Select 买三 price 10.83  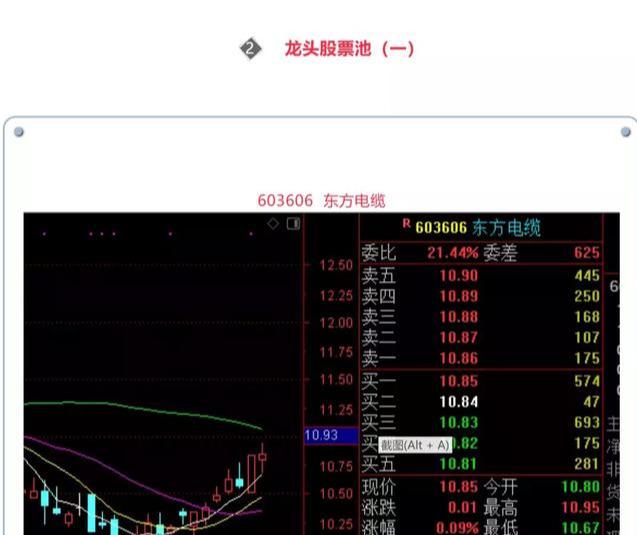pos(459,422)
